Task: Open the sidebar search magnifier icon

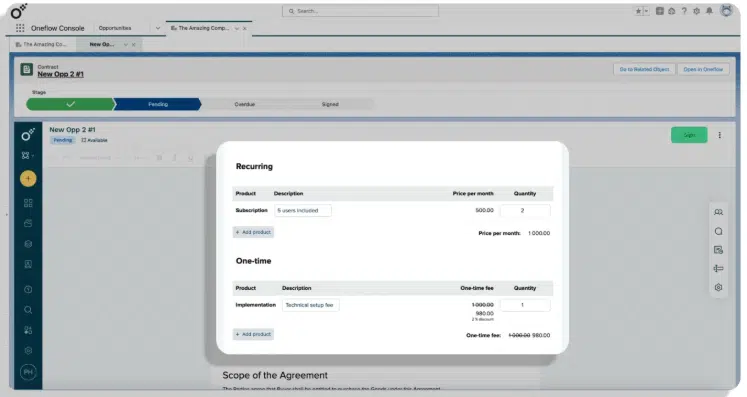Action: click(x=28, y=310)
